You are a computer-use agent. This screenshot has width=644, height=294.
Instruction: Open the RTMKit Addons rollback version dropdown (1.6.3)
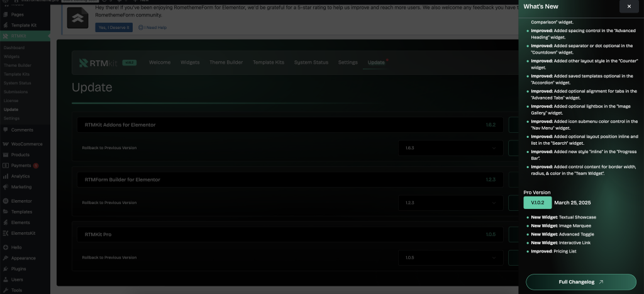(x=450, y=148)
